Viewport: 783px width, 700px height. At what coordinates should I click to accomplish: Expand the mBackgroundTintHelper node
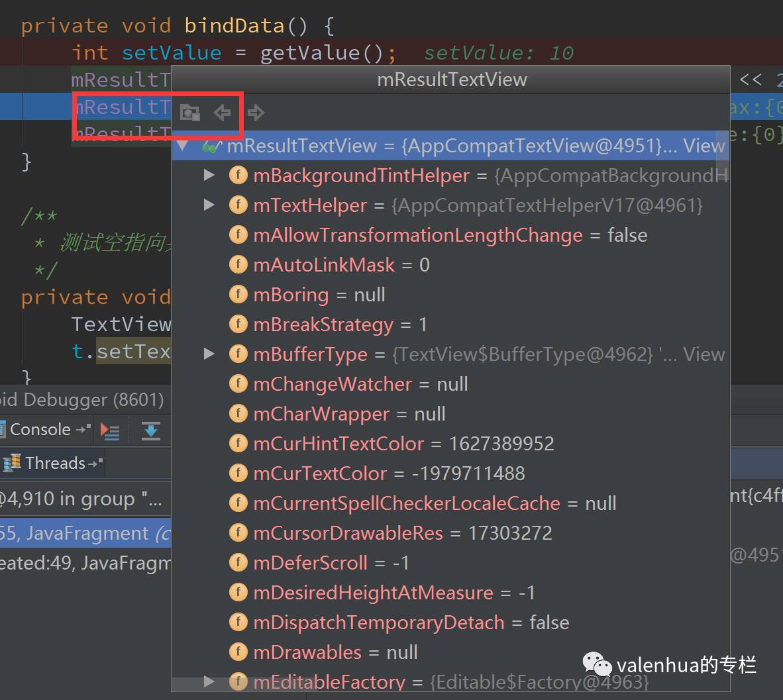click(209, 175)
